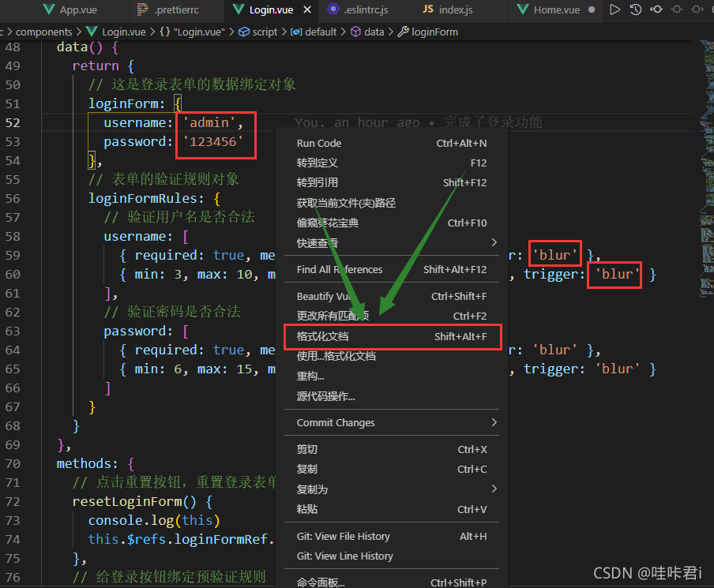The image size is (714, 588).
Task: Click resetLoginForm() on line 72
Action: pos(134,501)
